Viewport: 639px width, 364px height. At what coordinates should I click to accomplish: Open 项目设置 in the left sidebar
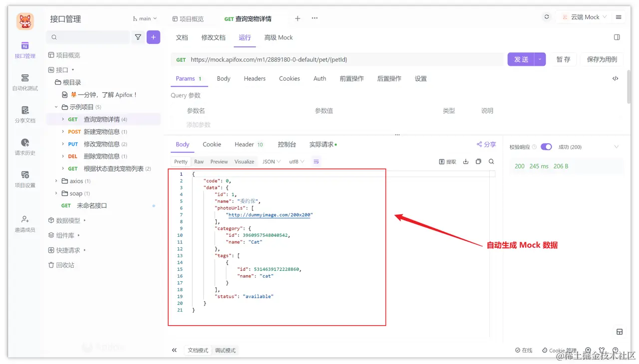tap(25, 180)
